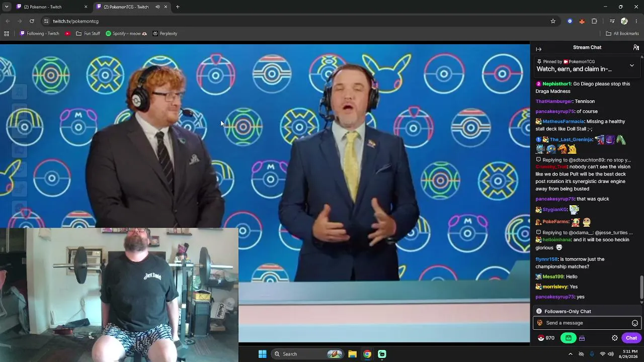Open the Chrome profile avatar
The width and height of the screenshot is (644, 362).
624,21
